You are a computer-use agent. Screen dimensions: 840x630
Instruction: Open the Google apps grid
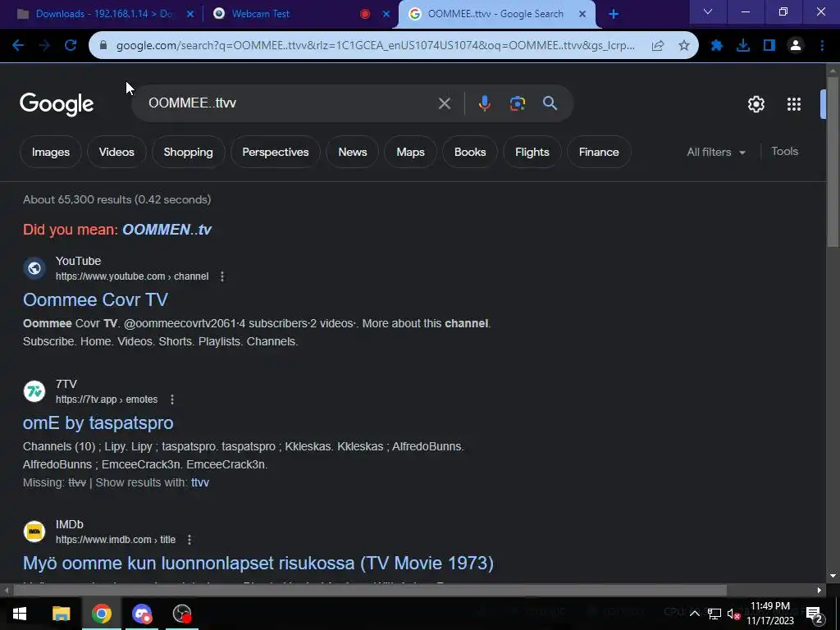[x=794, y=104]
